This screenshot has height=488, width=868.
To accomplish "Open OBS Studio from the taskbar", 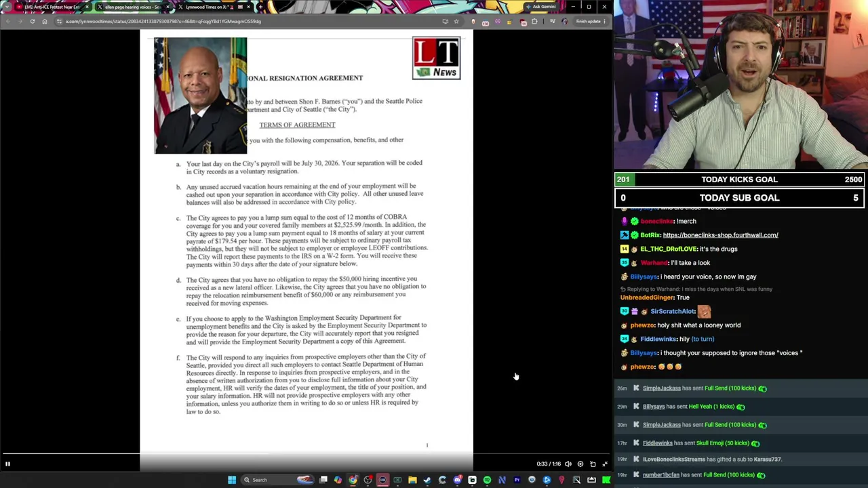I will point(368,480).
